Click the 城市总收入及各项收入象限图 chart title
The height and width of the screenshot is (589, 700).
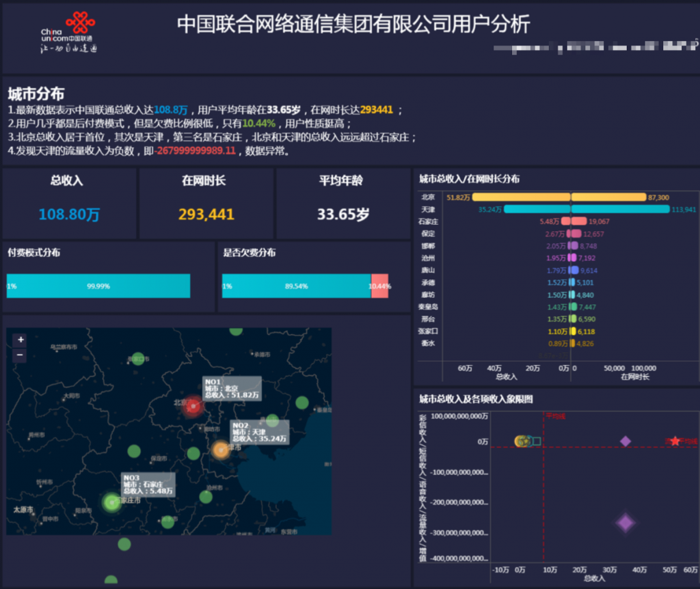point(476,399)
